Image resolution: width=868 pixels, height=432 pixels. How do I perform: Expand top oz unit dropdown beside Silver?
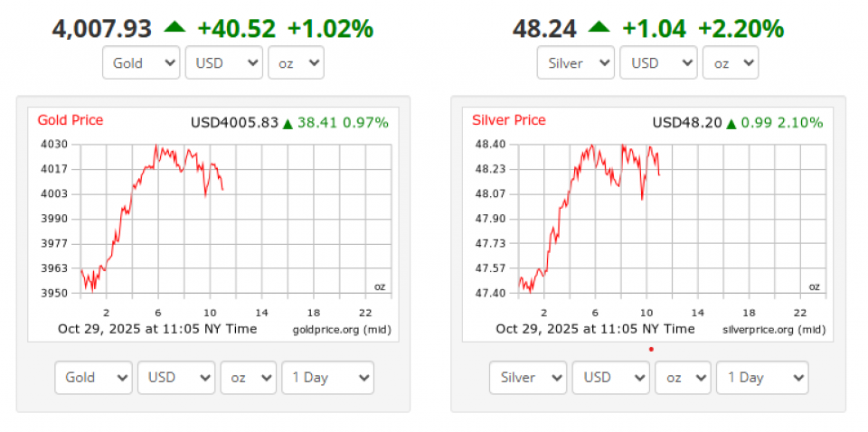point(731,63)
